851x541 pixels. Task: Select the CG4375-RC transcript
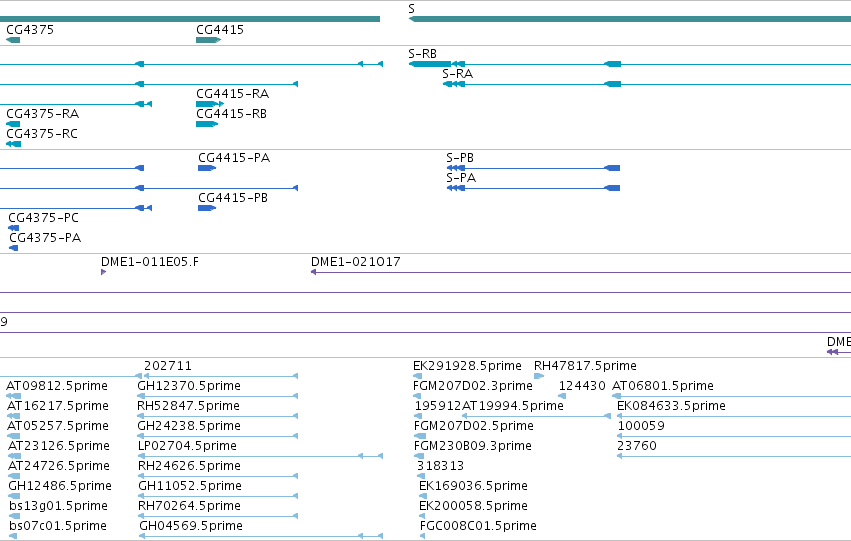pos(42,134)
